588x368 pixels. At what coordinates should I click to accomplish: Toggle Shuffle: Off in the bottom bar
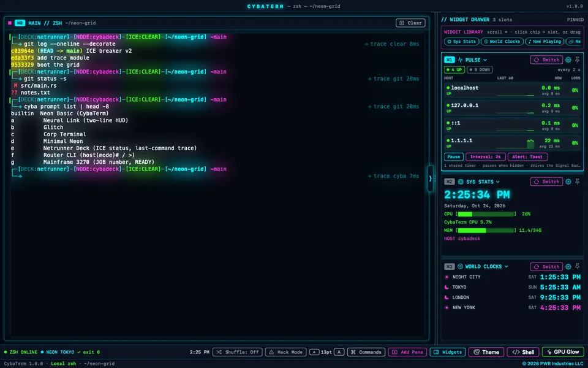coord(238,352)
